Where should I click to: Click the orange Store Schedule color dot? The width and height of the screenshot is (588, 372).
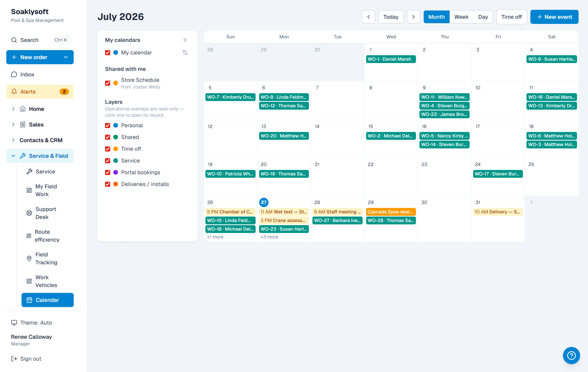(x=116, y=83)
